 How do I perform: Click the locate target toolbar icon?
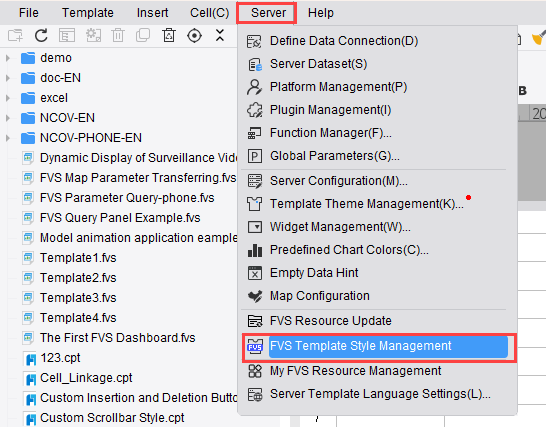click(194, 36)
